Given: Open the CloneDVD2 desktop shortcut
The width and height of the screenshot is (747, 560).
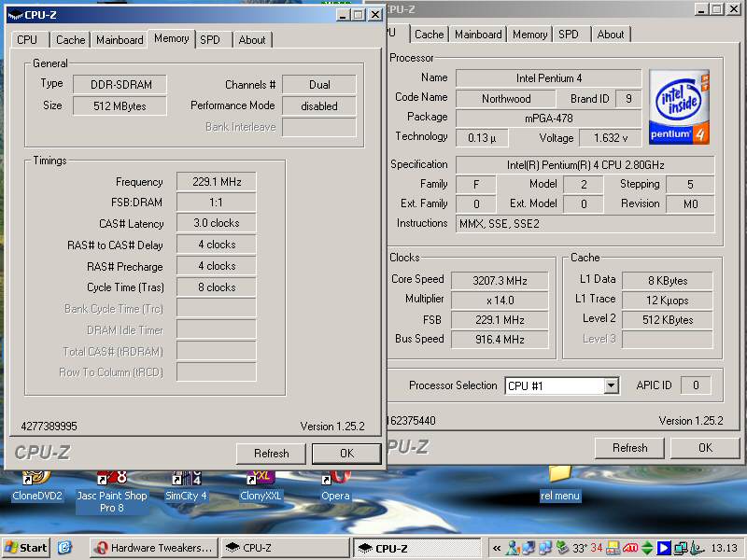Looking at the screenshot, I should [x=36, y=485].
